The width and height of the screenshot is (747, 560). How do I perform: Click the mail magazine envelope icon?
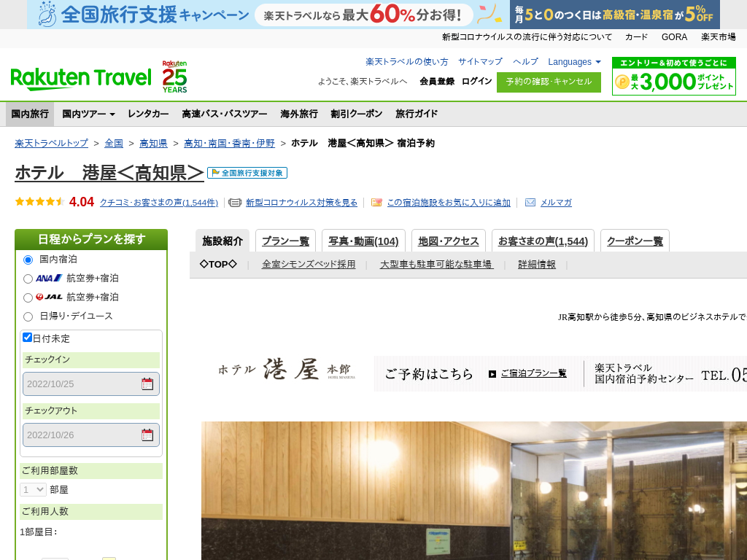(x=530, y=203)
